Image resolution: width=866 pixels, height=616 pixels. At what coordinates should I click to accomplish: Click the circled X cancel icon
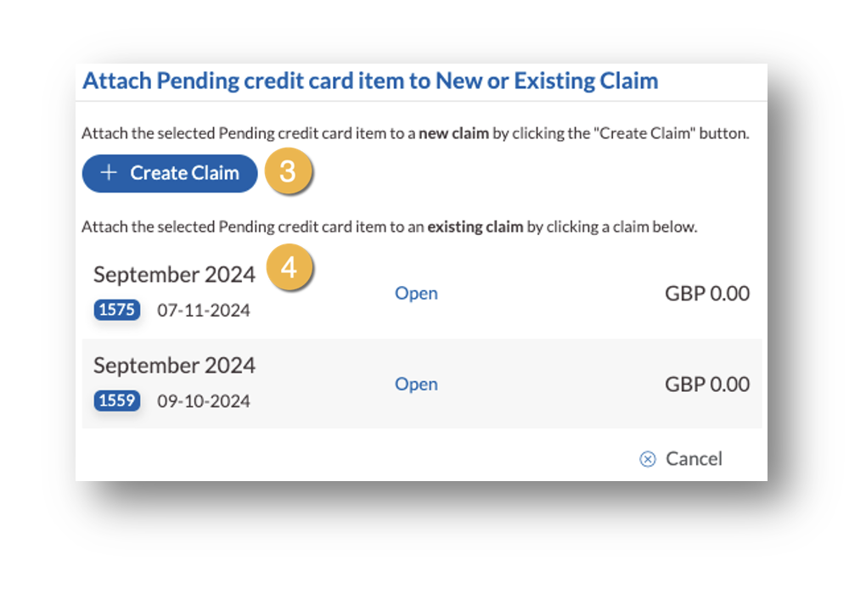point(648,458)
